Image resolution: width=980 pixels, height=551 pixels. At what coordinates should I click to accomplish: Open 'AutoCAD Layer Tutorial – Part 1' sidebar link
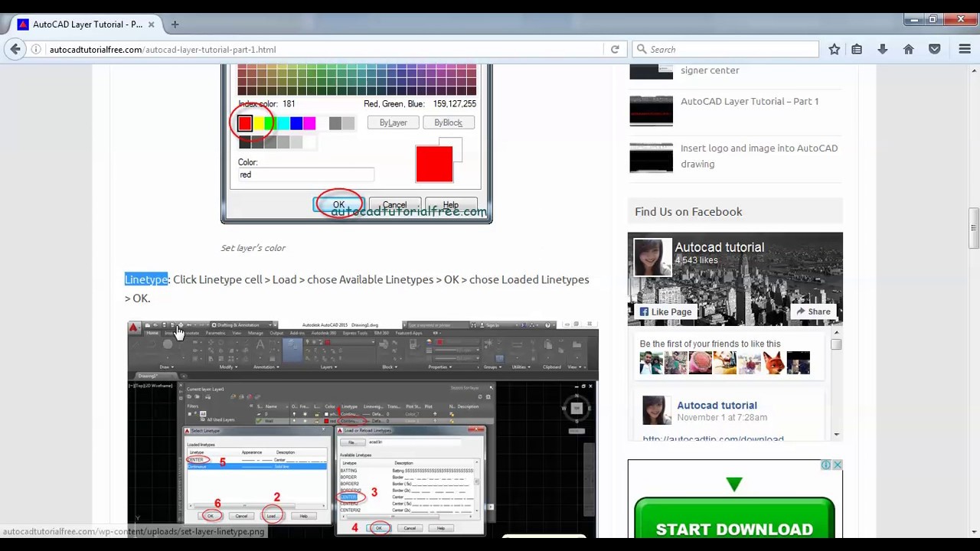pyautogui.click(x=750, y=101)
